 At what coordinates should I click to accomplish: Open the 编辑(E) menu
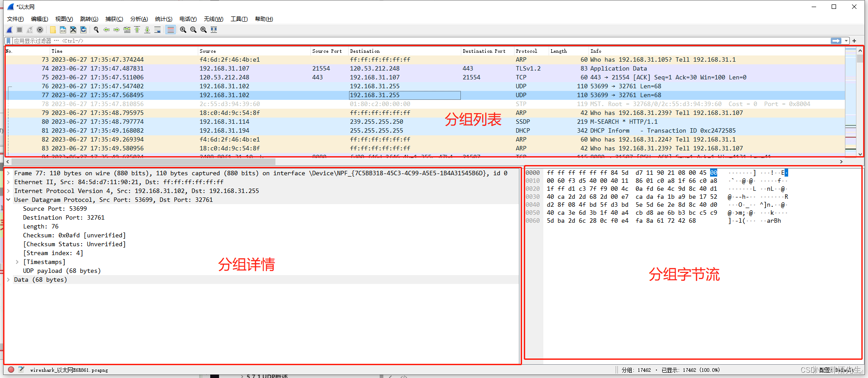(39, 19)
